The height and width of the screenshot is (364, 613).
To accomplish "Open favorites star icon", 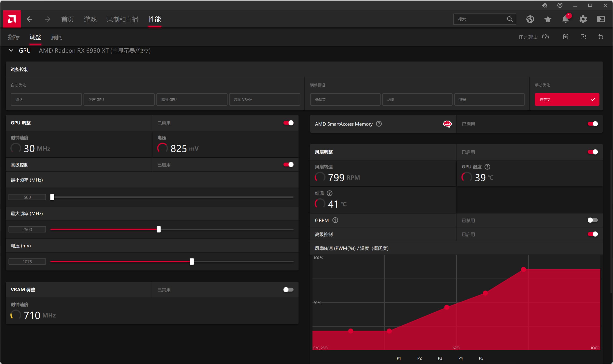I will tap(547, 19).
